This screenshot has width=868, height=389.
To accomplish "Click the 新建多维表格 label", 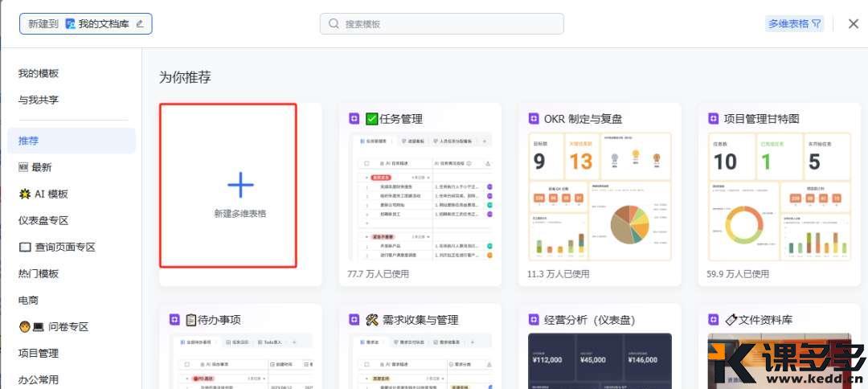I will 240,213.
